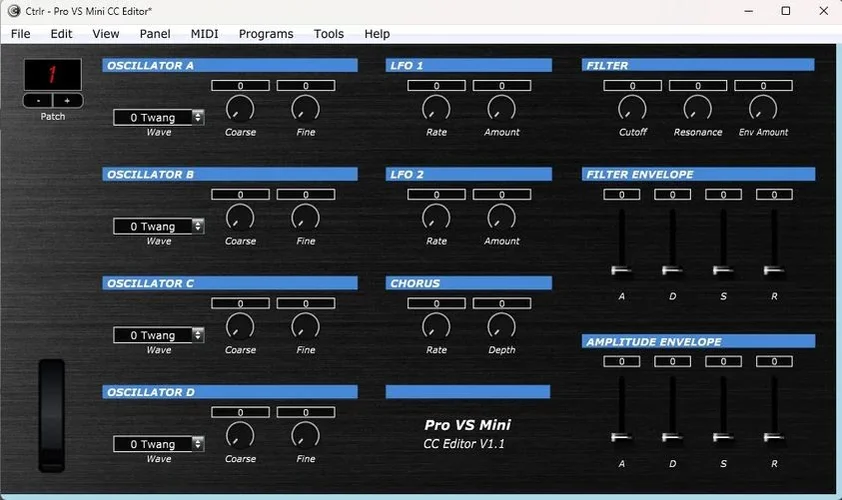
Task: Open the File menu
Action: point(20,34)
